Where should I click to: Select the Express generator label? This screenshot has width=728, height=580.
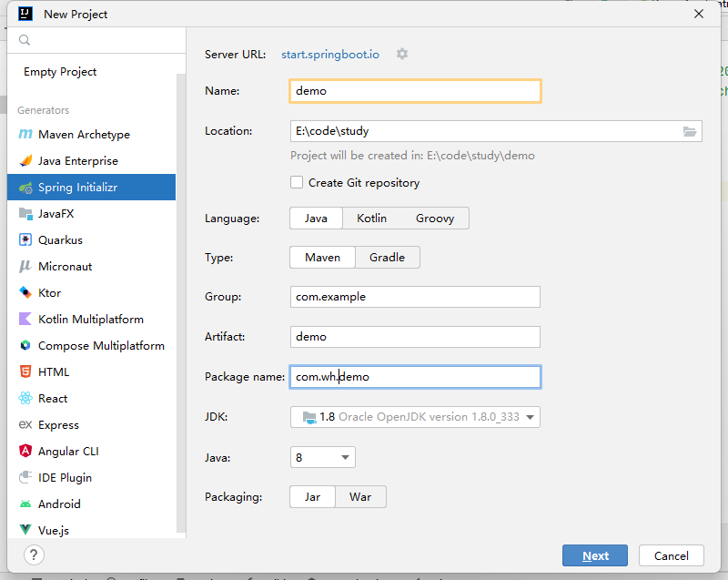click(58, 425)
